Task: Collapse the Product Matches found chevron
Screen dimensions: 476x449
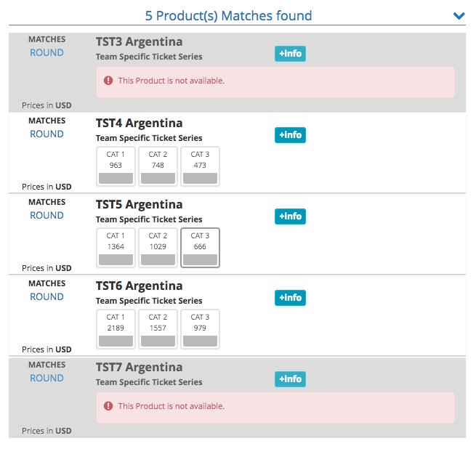Action: [458, 15]
